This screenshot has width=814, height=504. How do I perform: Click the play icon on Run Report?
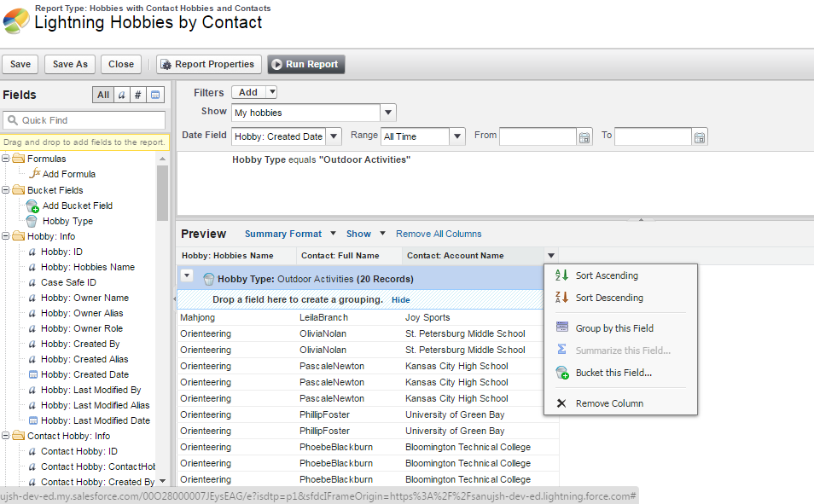(276, 64)
